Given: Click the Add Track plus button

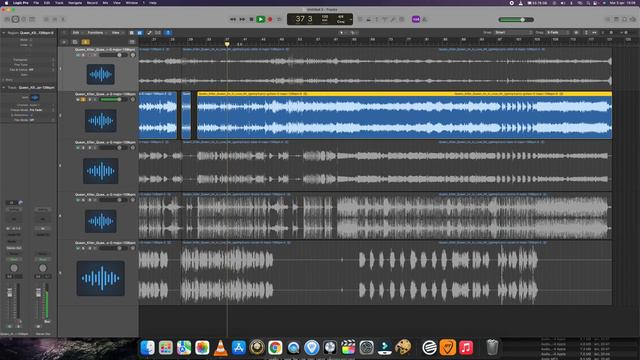Looking at the screenshot, I should (64, 42).
